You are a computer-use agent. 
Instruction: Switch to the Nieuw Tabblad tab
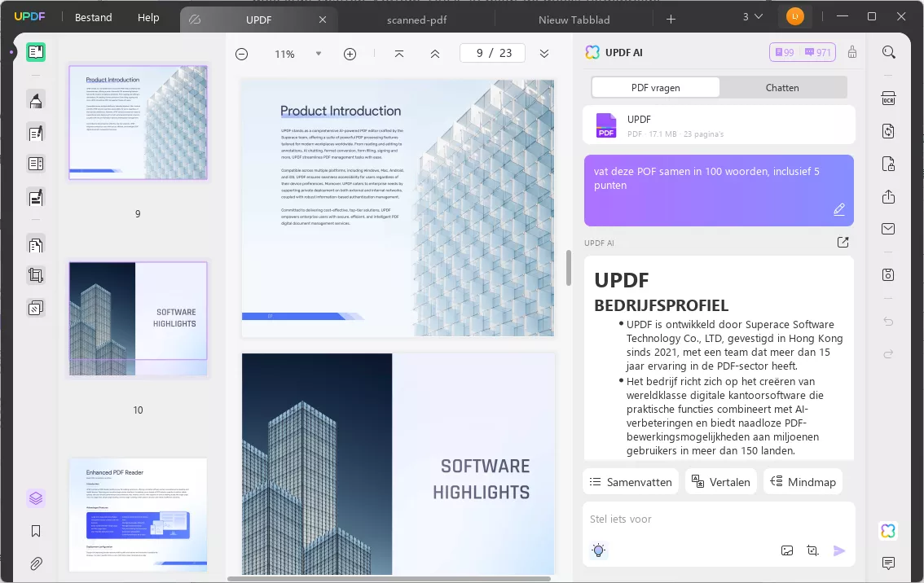tap(574, 20)
